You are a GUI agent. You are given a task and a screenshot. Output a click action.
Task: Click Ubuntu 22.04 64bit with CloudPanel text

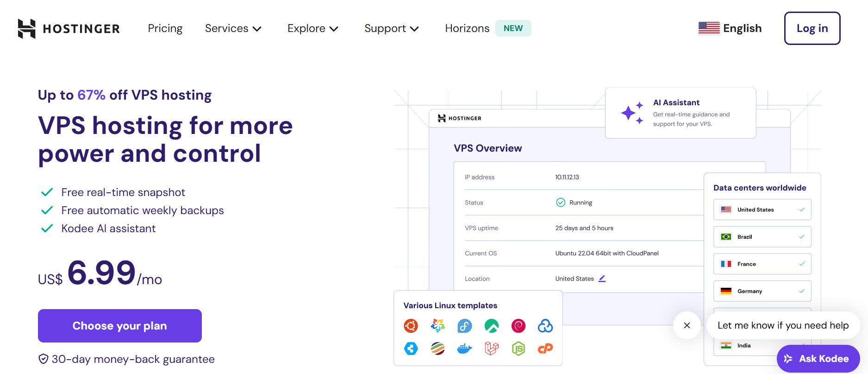(x=607, y=253)
